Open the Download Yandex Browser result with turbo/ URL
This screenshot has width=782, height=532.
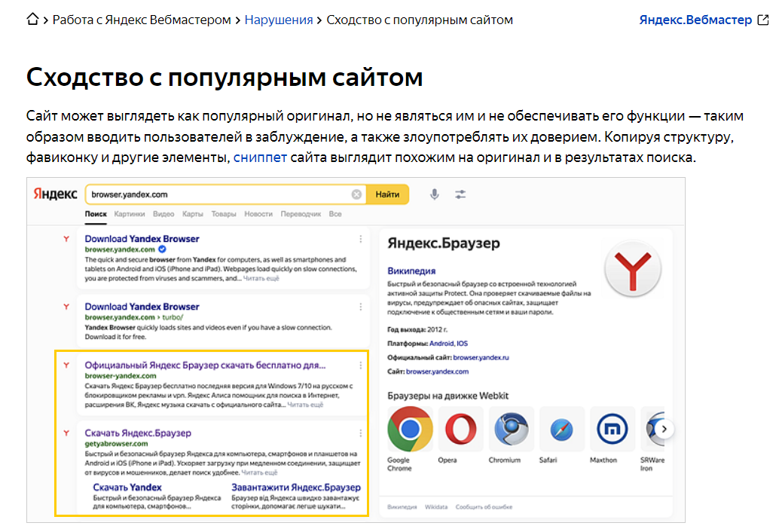tap(142, 307)
